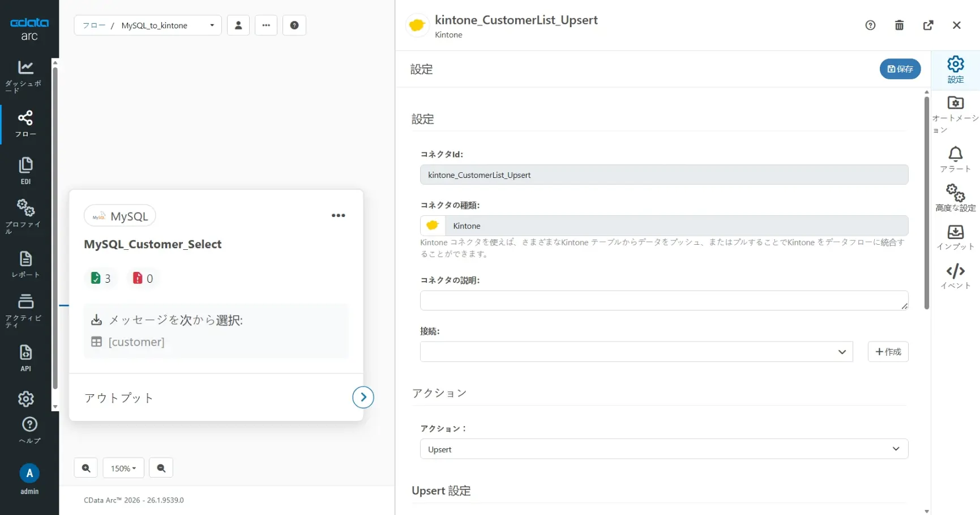
Task: Open help for the kintone connector
Action: (x=870, y=25)
